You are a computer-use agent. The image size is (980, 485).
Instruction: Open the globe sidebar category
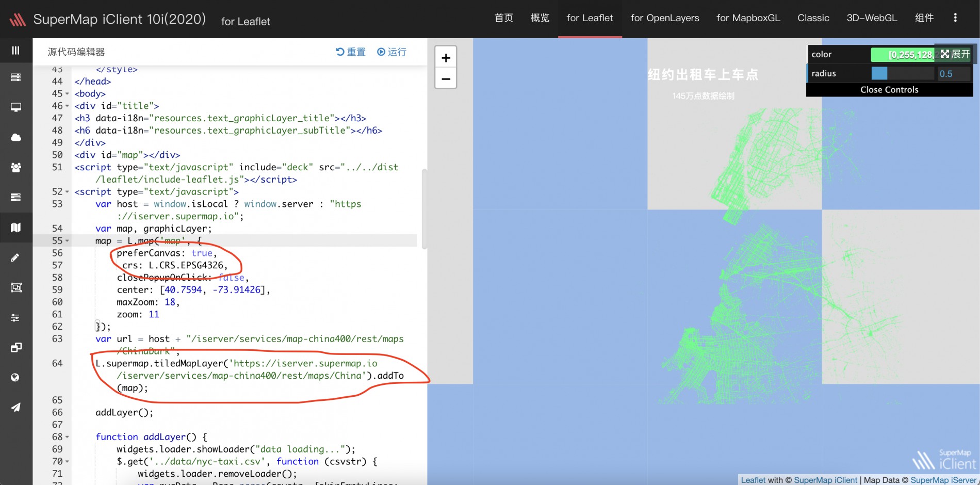[16, 378]
